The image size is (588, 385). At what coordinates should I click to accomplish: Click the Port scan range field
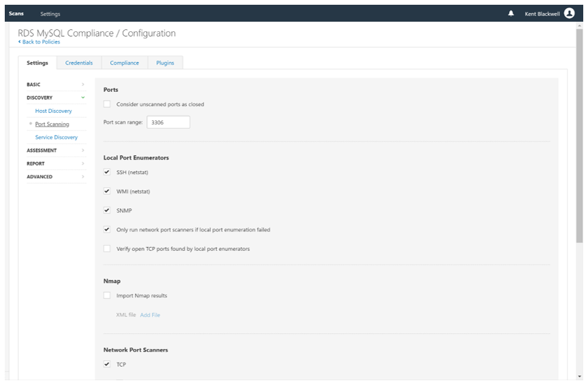(x=168, y=122)
